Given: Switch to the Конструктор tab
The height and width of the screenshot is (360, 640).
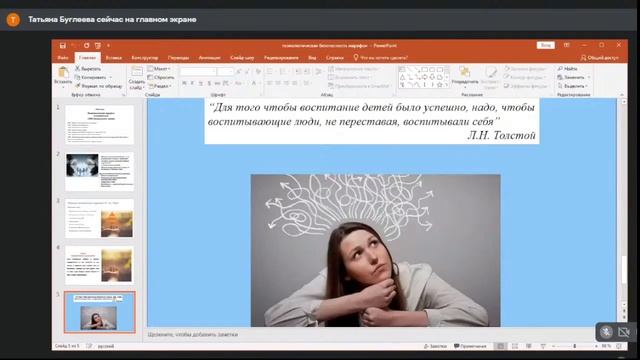Looking at the screenshot, I should coord(144,58).
